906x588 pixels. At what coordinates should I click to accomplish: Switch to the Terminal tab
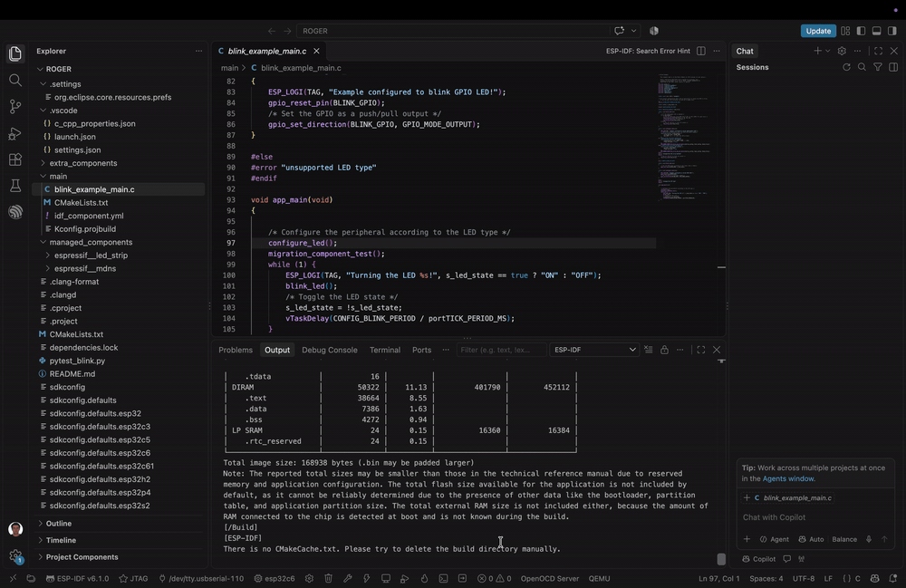(x=385, y=350)
